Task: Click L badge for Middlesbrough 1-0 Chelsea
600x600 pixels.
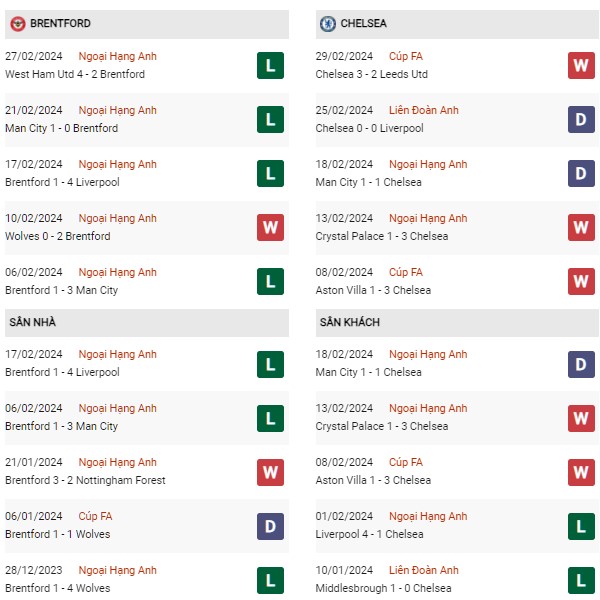Action: (581, 580)
